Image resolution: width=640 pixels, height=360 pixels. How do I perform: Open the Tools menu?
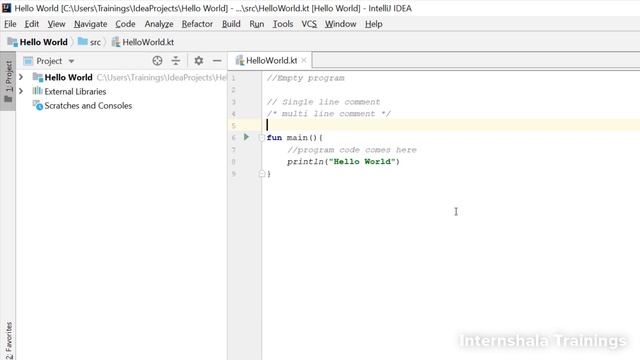283,24
